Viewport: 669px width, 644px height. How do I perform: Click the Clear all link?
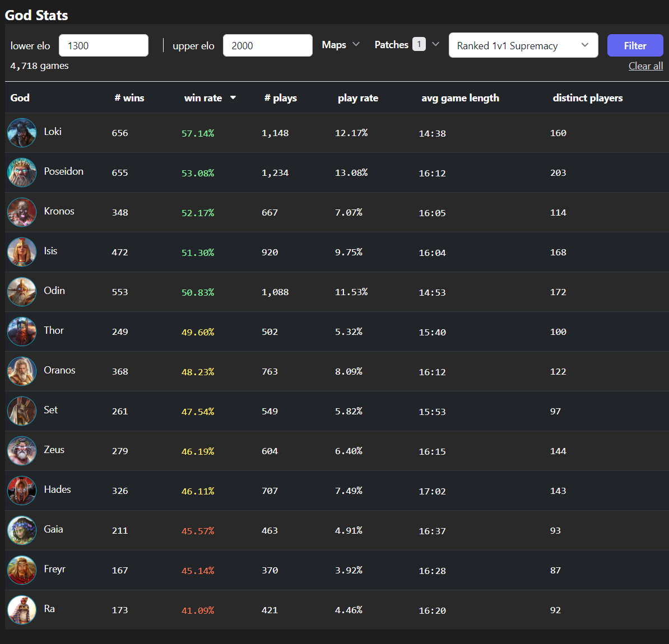tap(645, 66)
